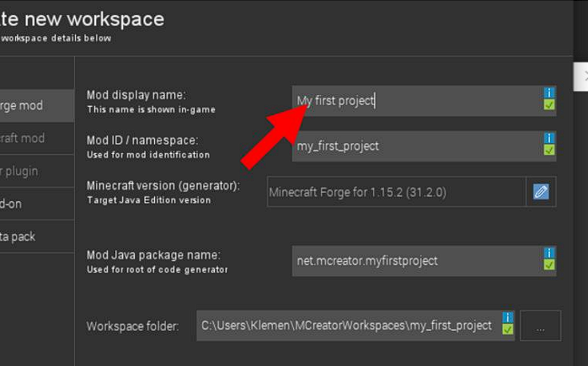
Task: Click green checkmark beside net.mcreator.myfirstproject
Action: (549, 266)
